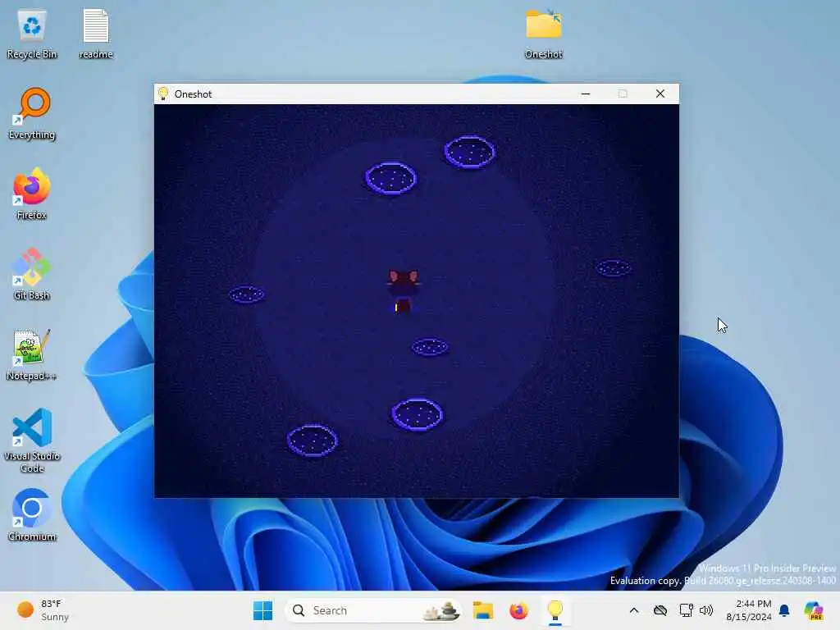Launch the Chromium desktop shortcut
The image size is (840, 630).
32,516
